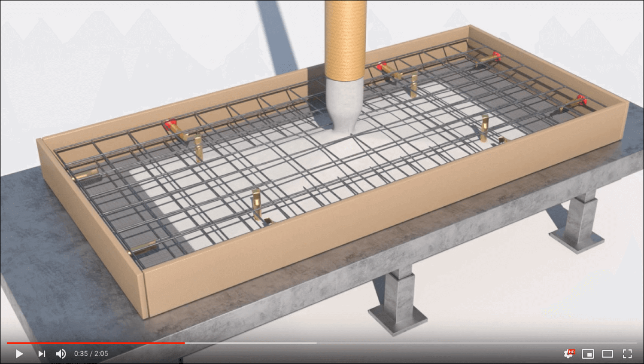Open the HD settings gear menu
Viewport: 644px width, 364px height.
point(568,354)
